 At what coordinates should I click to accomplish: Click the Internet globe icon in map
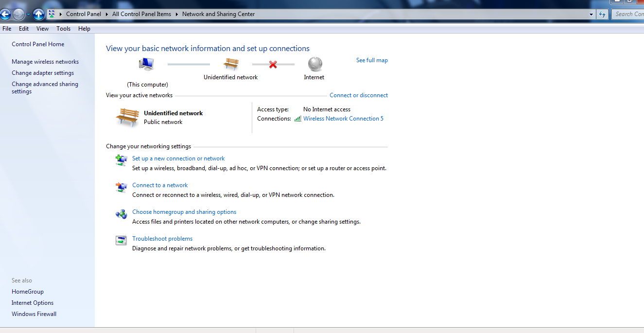pos(315,64)
